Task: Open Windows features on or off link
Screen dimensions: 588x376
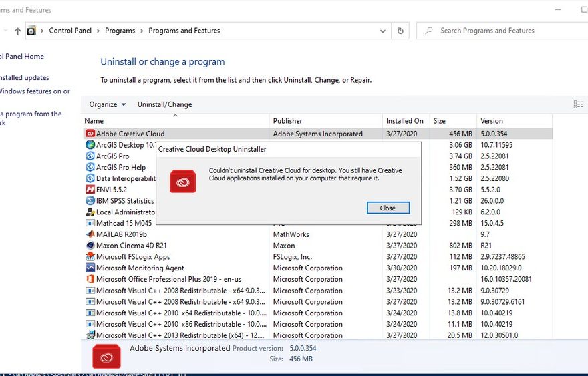Action: (35, 91)
